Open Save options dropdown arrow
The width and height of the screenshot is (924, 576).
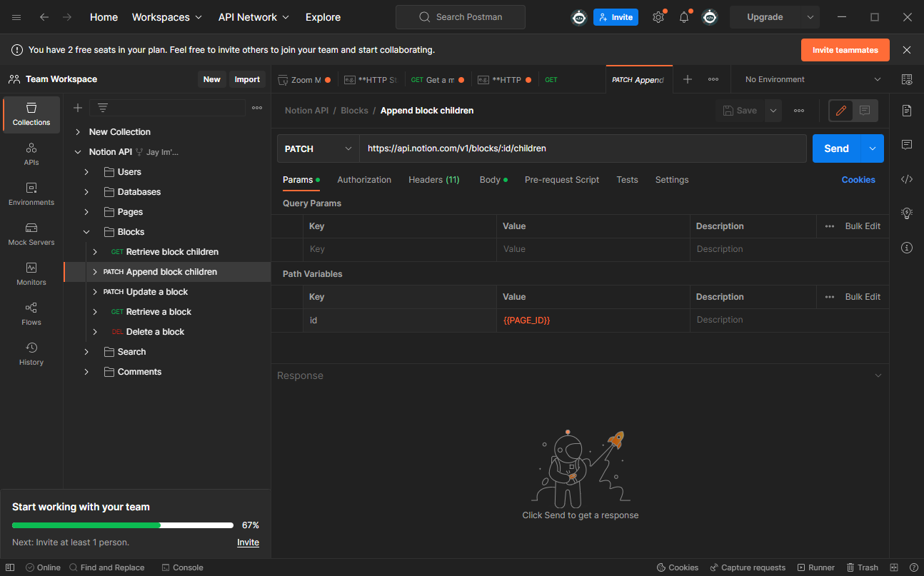[773, 111]
